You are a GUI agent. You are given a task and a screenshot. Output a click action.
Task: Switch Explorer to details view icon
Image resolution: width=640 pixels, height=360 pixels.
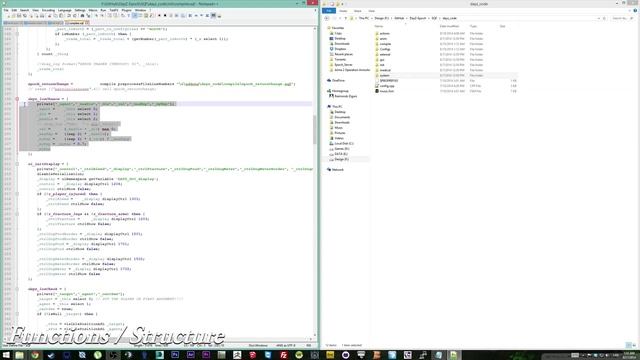point(629,345)
